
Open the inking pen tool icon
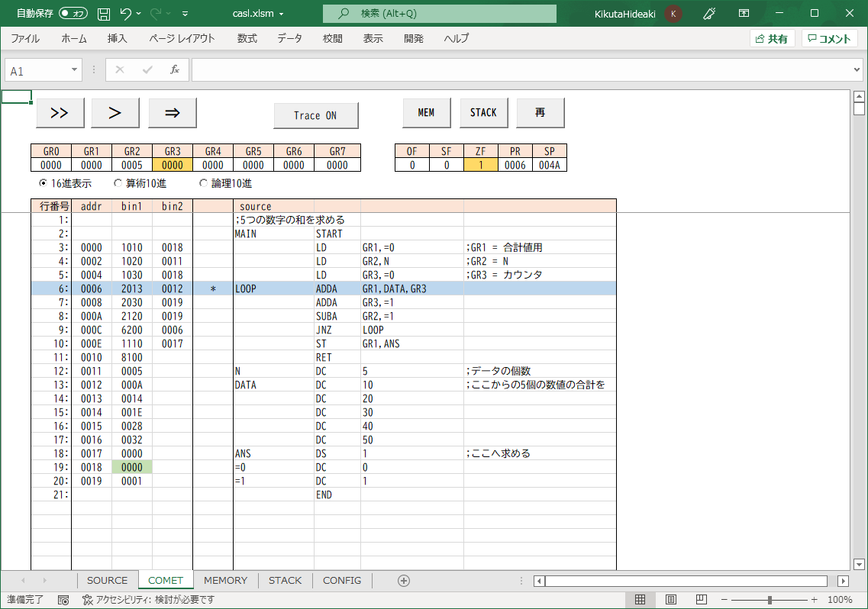[x=708, y=13]
